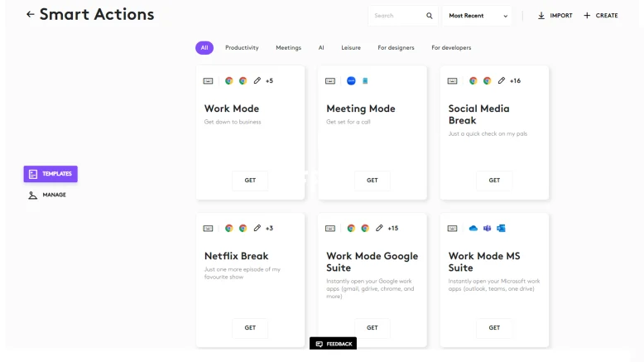This screenshot has width=644, height=362.
Task: Create a new Smart Action
Action: [x=601, y=16]
